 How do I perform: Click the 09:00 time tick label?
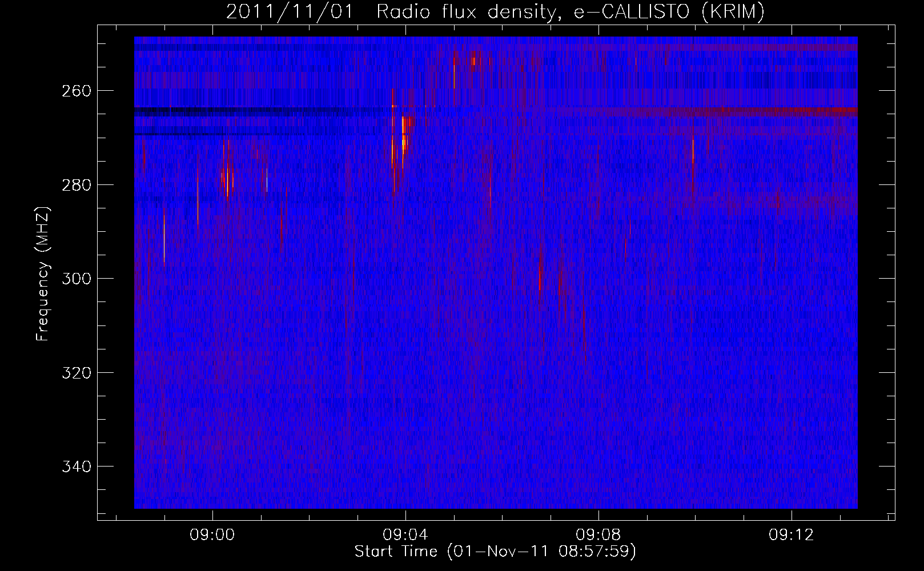point(212,535)
